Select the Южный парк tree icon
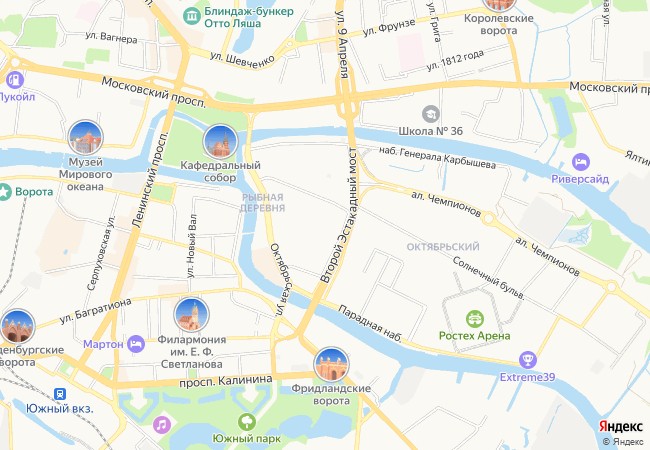650x450 pixels. [247, 422]
